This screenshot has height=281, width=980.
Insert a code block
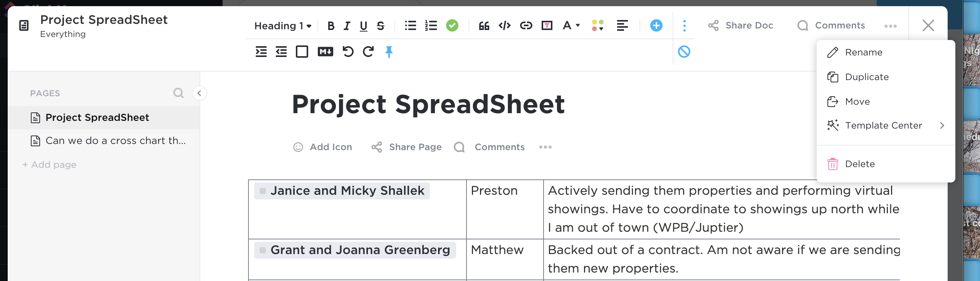click(505, 26)
